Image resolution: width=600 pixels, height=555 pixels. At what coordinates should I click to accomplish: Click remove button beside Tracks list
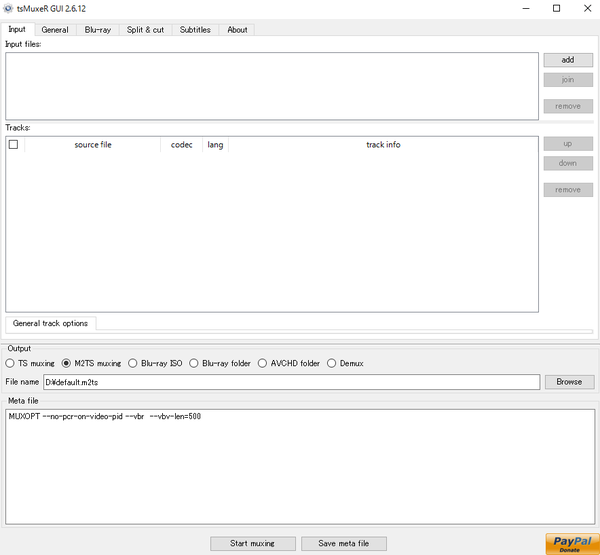pyautogui.click(x=568, y=190)
